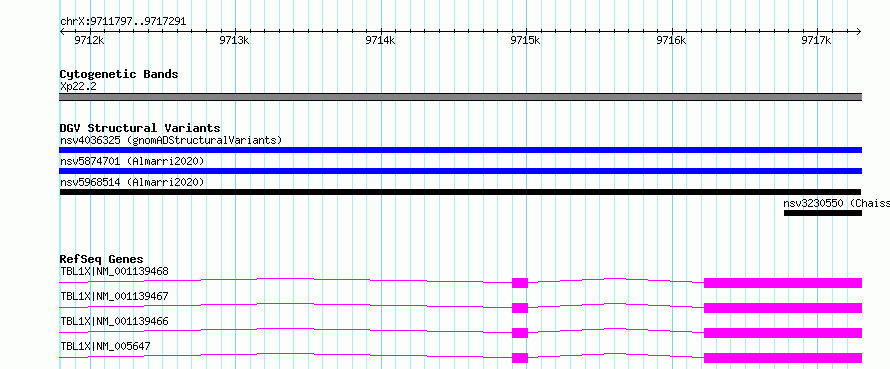
Task: Select the small exon of NM_001139466
Action: pos(520,333)
